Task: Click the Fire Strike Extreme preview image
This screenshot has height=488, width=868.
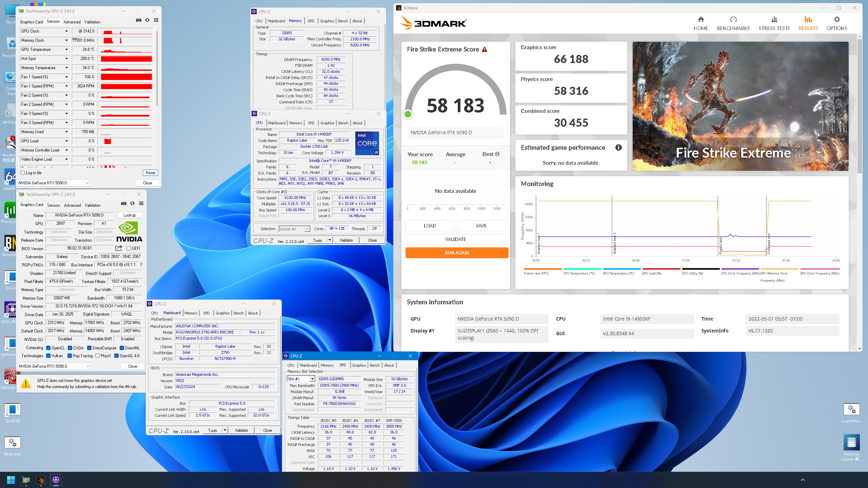Action: [741, 106]
